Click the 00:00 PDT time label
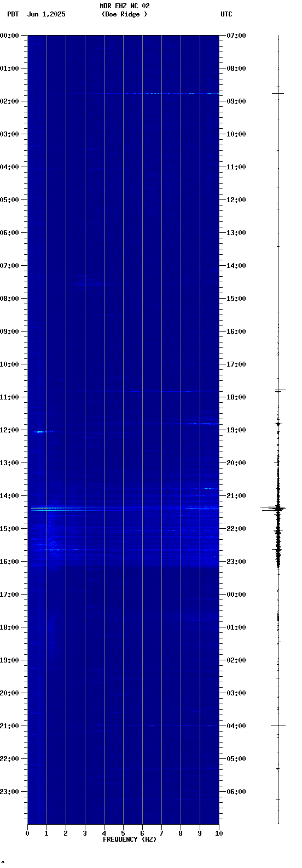This screenshot has width=302, height=868. coord(9,36)
